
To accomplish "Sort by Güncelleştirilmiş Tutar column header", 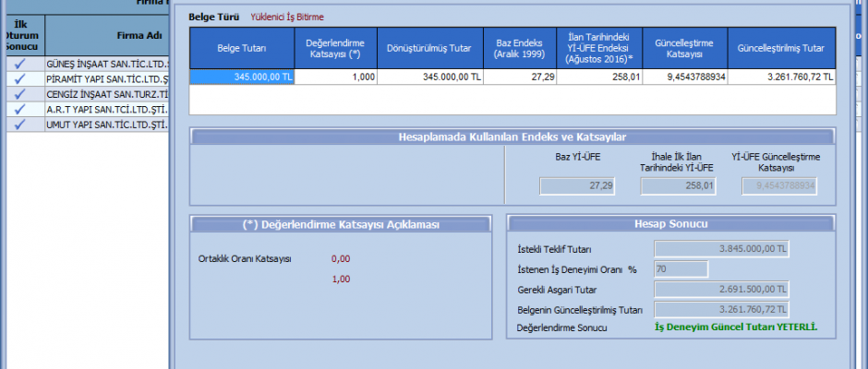I will coord(781,48).
